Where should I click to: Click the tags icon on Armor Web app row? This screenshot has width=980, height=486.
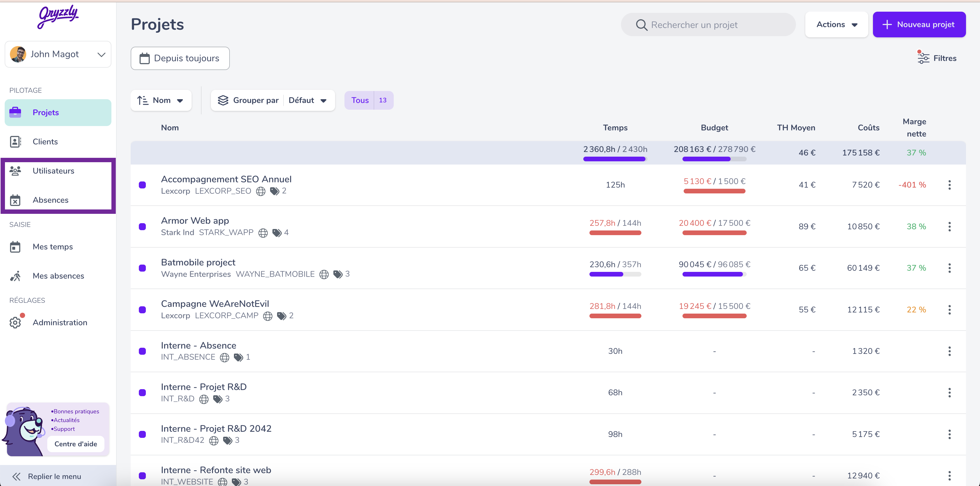click(x=277, y=232)
